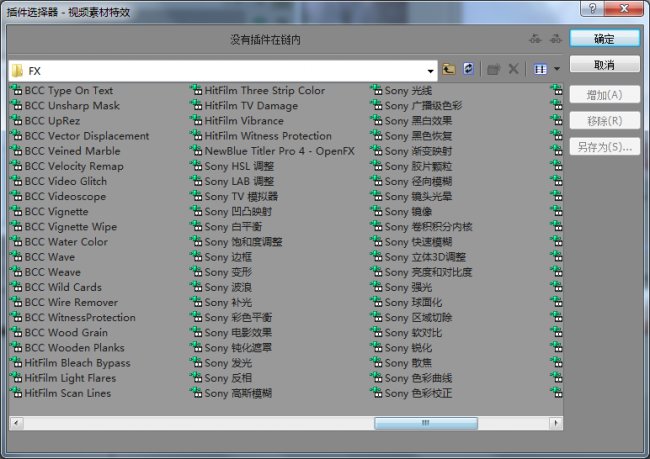The width and height of the screenshot is (650, 459).
Task: Click the BCC Wild Cards plugin icon
Action: pyautogui.click(x=16, y=287)
